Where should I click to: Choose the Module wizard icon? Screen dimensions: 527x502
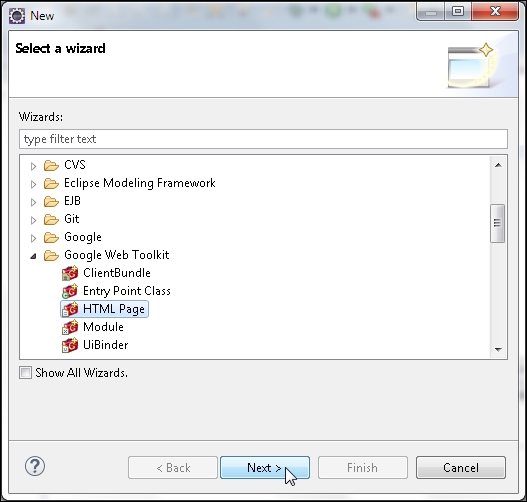(70, 327)
